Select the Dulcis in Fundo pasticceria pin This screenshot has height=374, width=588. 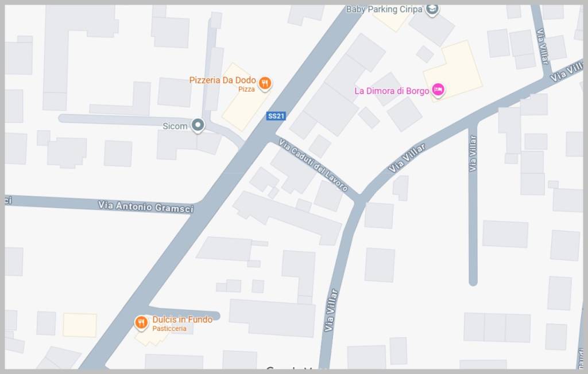[141, 322]
